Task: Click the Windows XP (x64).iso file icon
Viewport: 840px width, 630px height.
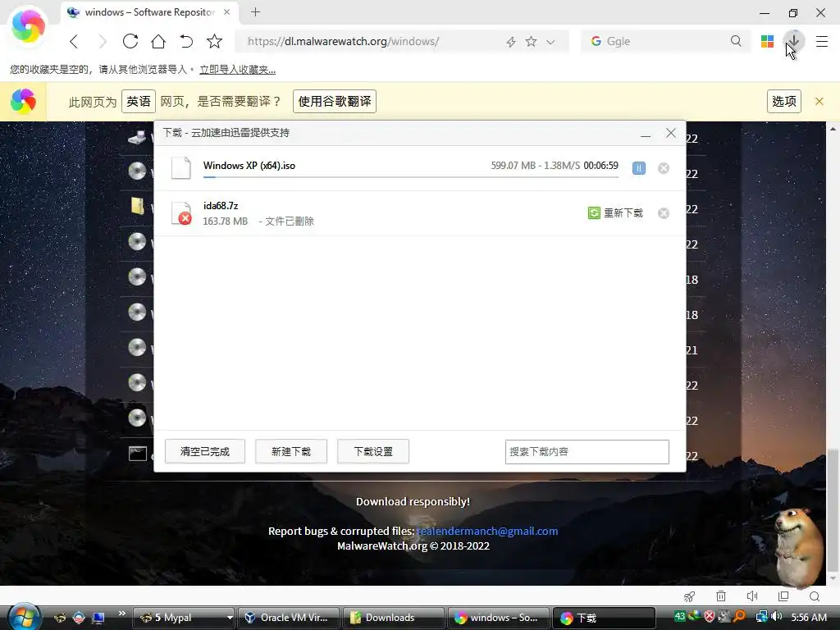Action: click(x=181, y=167)
